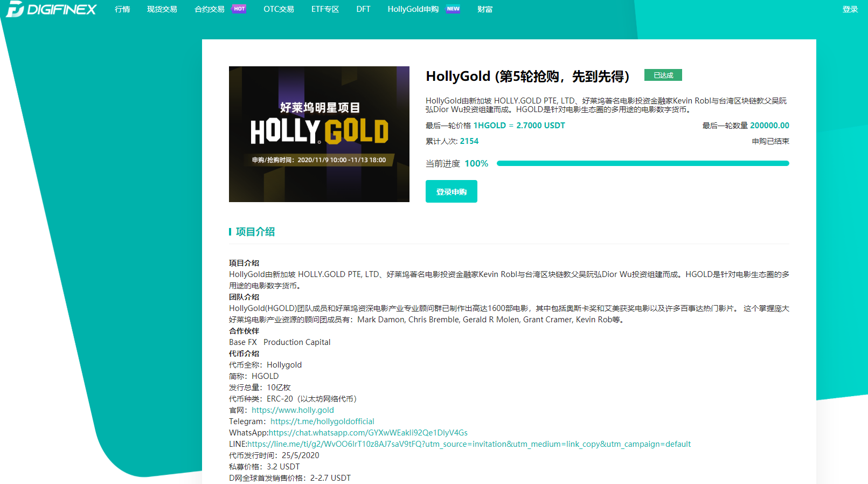Click the HOT badge next to 合约交易
868x484 pixels.
point(239,9)
